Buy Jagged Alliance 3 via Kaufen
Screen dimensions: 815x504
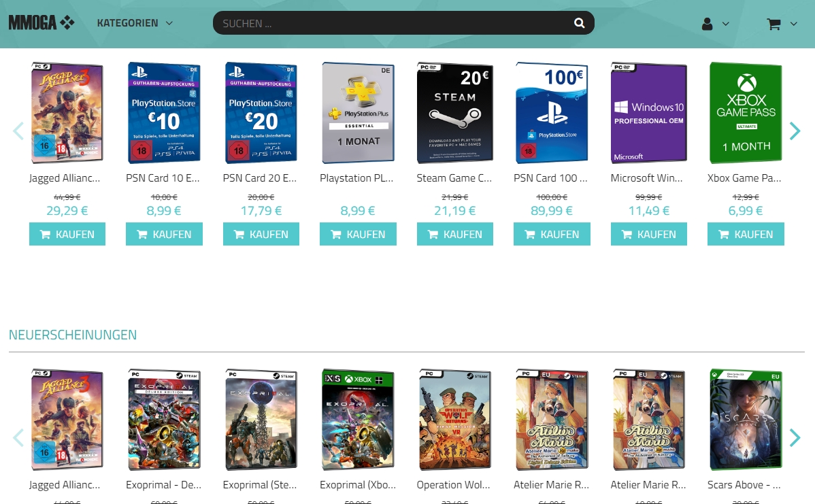click(67, 235)
